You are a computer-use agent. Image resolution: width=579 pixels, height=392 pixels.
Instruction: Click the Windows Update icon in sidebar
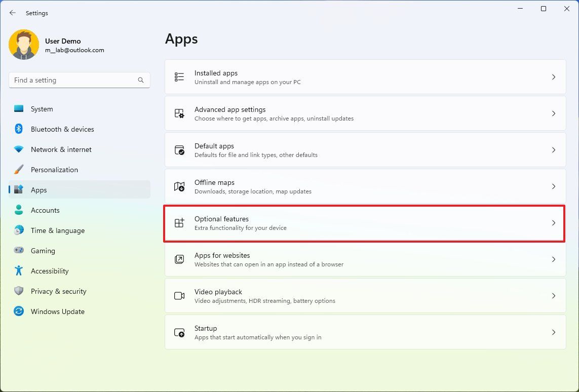[19, 311]
